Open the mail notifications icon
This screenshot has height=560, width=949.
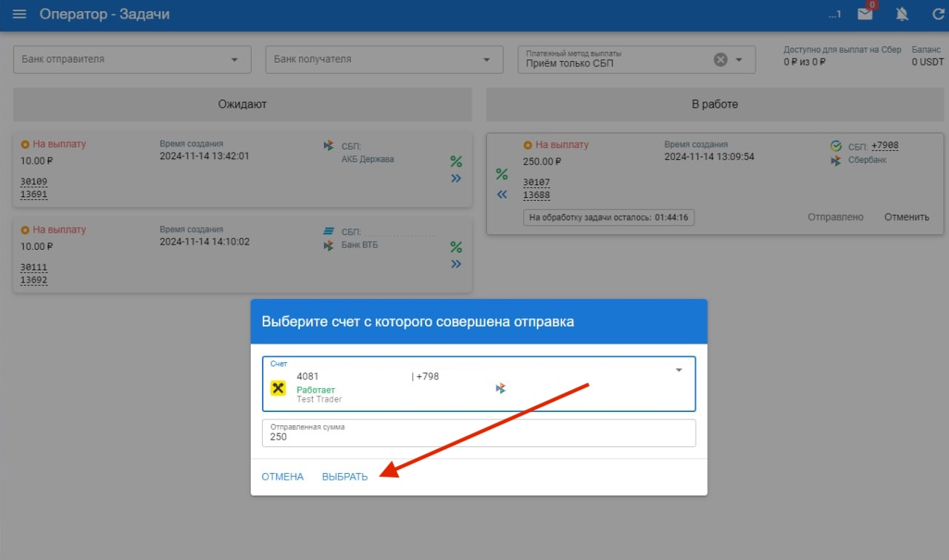865,15
